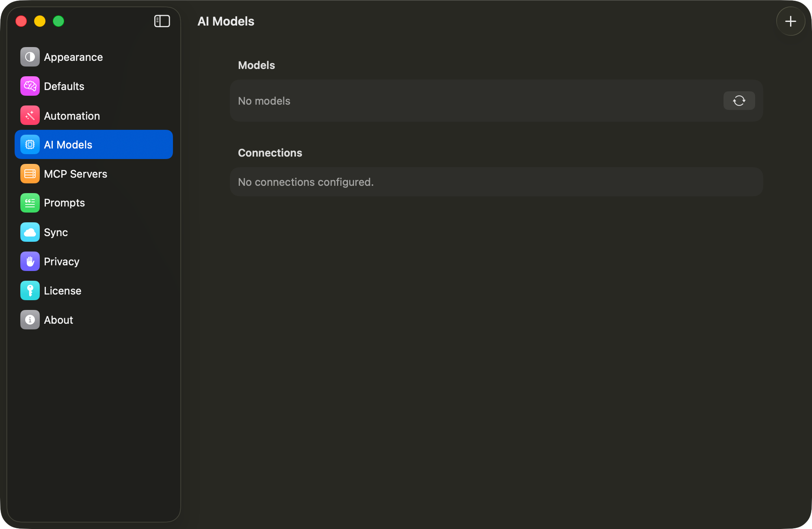Click the Connections section heading
Viewport: 812px width, 529px height.
[x=270, y=153]
